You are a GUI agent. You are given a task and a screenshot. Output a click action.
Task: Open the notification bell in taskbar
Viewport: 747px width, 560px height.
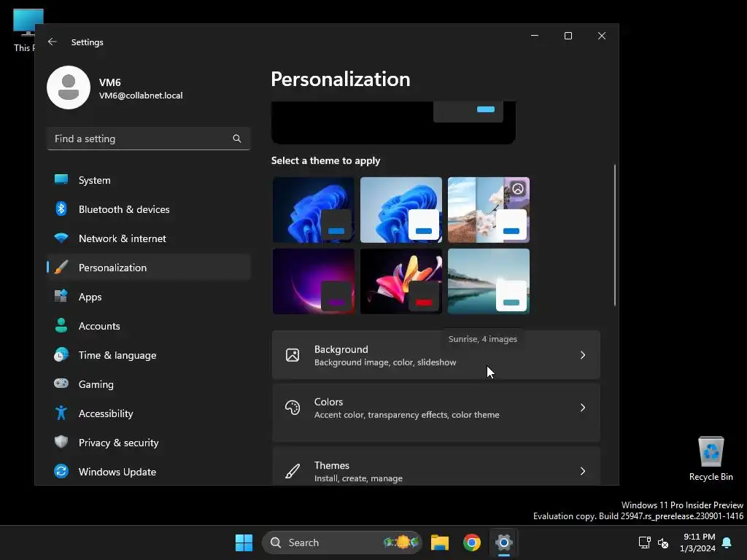coord(727,542)
